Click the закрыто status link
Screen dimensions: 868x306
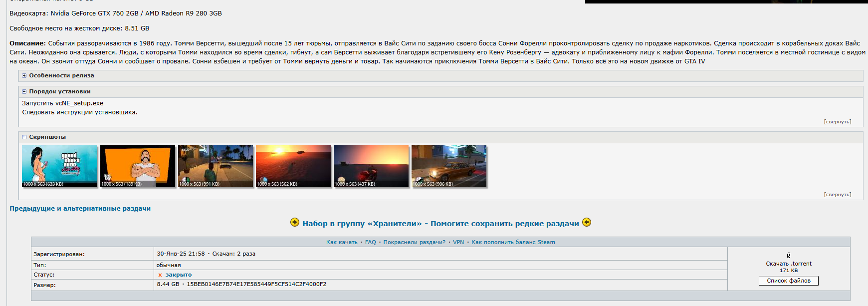(179, 275)
